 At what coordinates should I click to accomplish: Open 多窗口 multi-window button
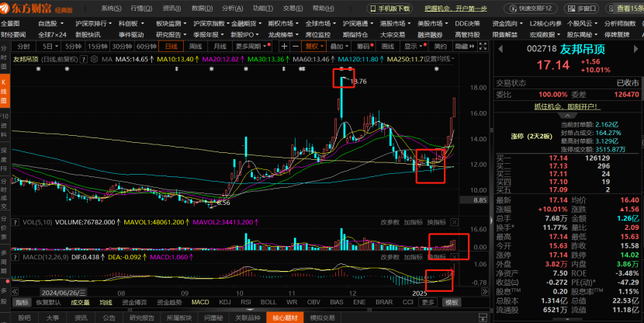click(x=582, y=9)
